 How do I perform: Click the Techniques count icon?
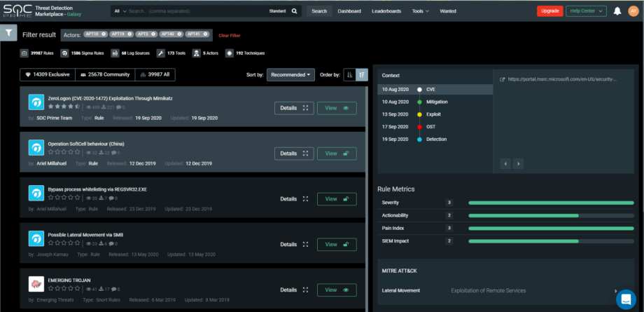click(x=230, y=53)
